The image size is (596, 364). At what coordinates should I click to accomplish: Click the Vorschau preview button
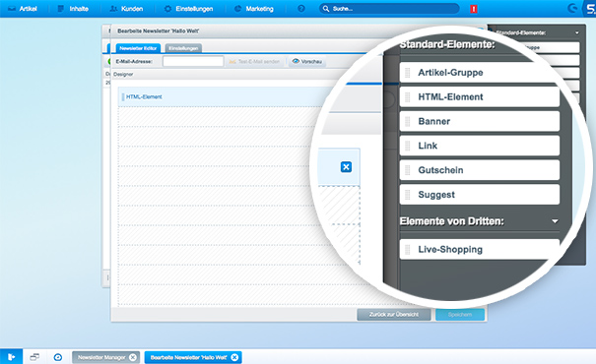307,62
